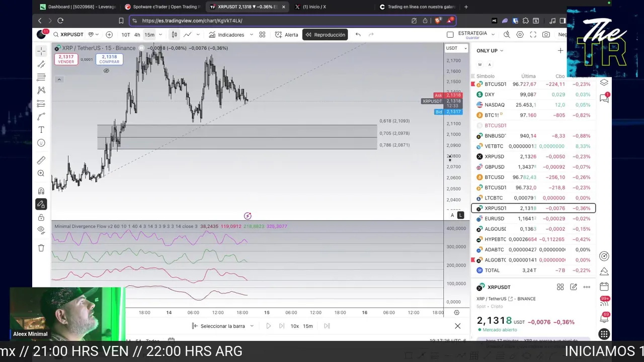This screenshot has height=362, width=644.
Task: Toggle the Reproducción bar replay
Action: [x=325, y=35]
